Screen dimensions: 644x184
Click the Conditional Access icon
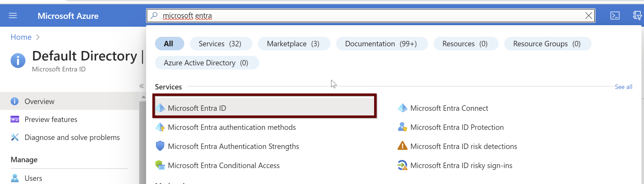(160, 165)
